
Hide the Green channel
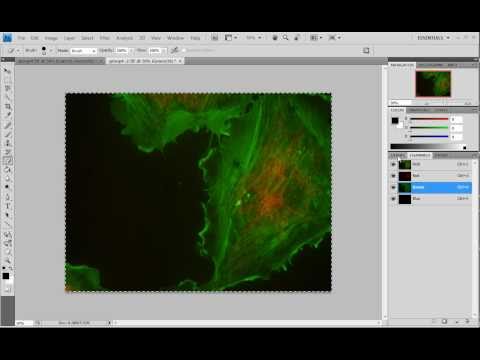pos(393,187)
